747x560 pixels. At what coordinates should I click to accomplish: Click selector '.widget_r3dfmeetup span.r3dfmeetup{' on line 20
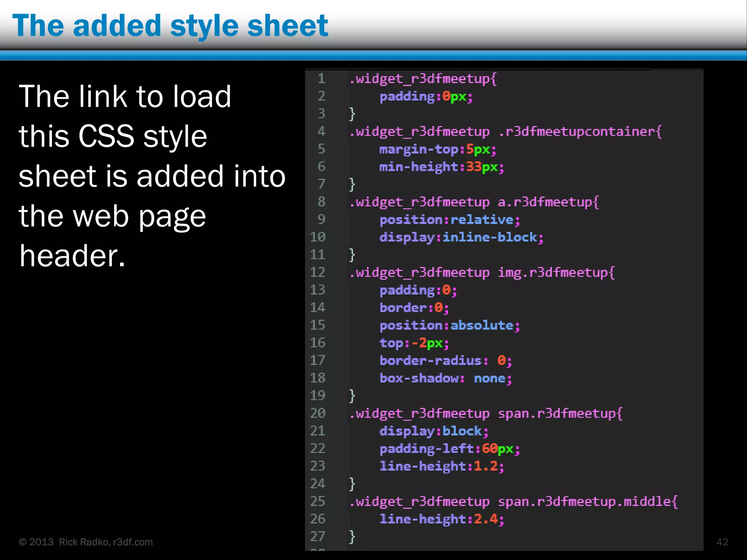[x=486, y=413]
